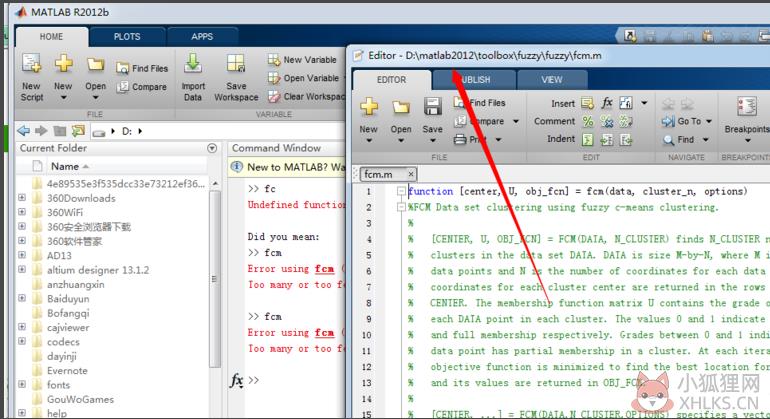Switch to the PLOTS tab
This screenshot has width=770, height=419.
coord(127,37)
